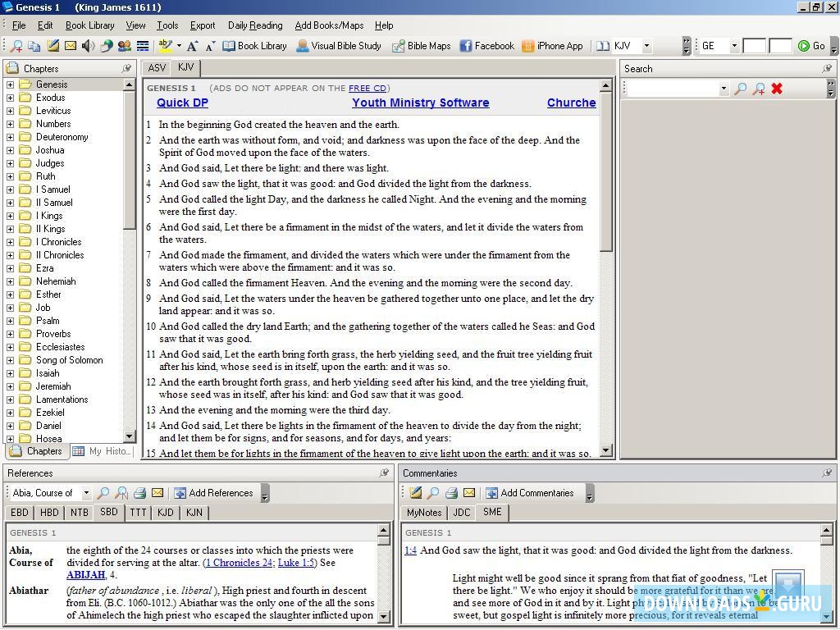Screen dimensions: 840x630
Task: Open the Search panel history dropdown arrow
Action: point(724,89)
